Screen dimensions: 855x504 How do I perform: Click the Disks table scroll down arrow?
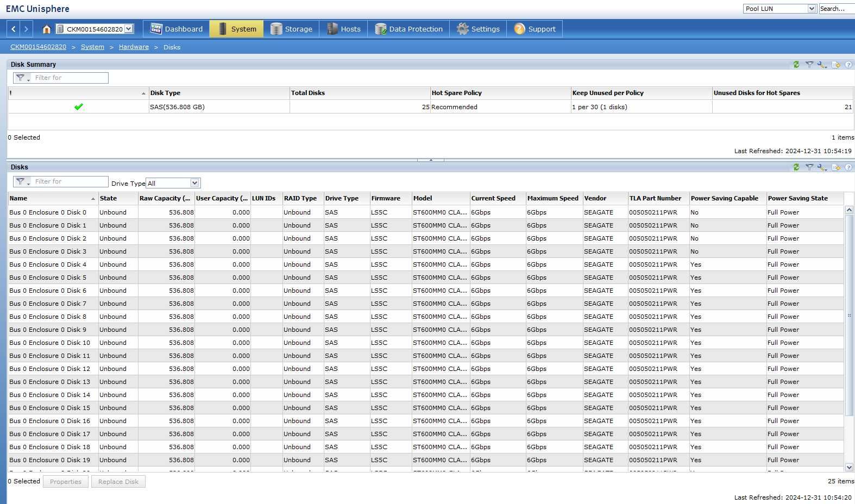(849, 467)
